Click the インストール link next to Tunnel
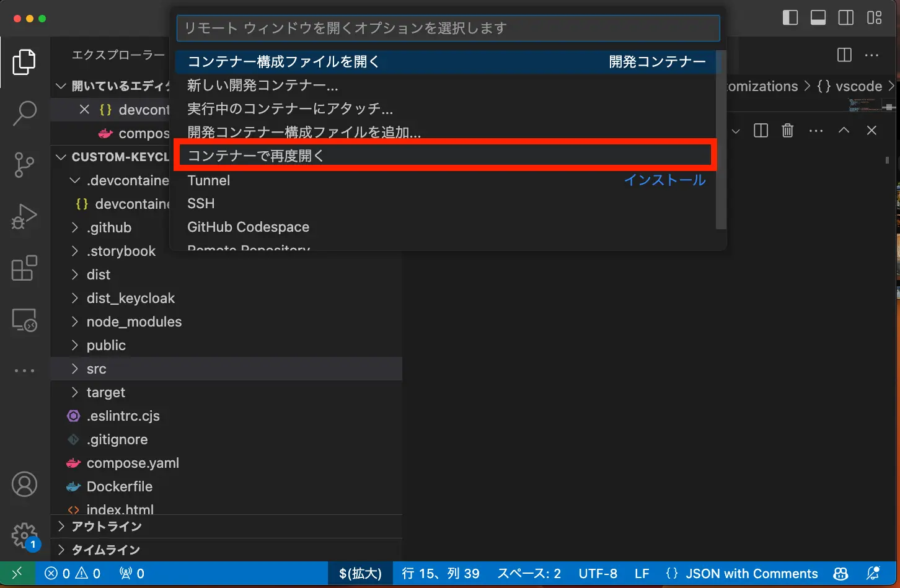This screenshot has height=588, width=900. click(664, 180)
